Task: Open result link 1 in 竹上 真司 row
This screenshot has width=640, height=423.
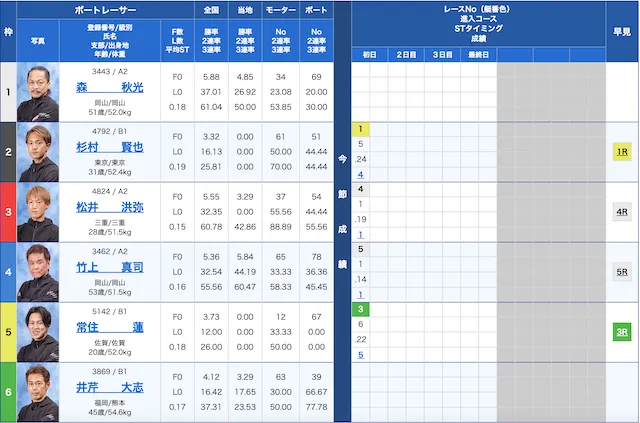Action: [x=360, y=295]
